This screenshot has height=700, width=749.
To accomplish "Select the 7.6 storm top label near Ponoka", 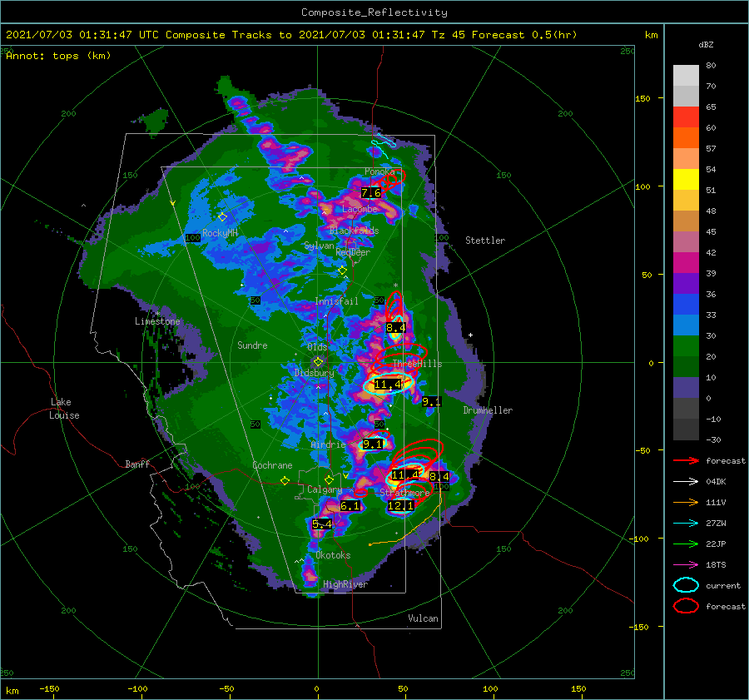I will 371,193.
